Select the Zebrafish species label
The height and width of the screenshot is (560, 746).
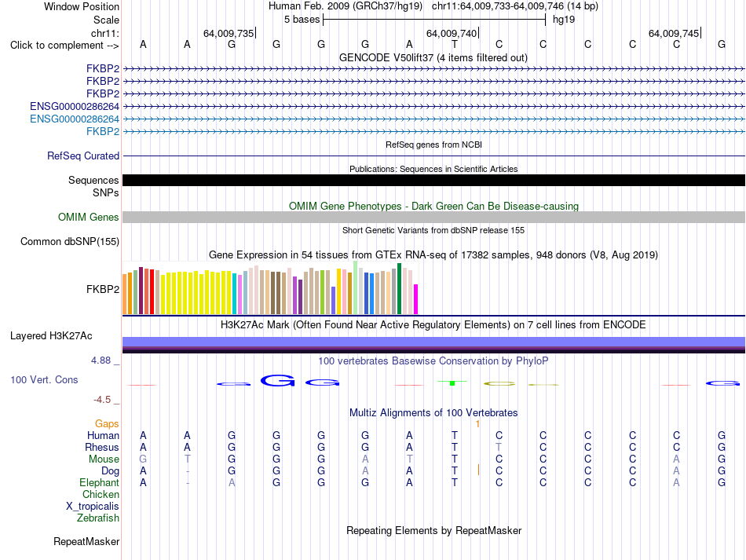click(x=98, y=518)
